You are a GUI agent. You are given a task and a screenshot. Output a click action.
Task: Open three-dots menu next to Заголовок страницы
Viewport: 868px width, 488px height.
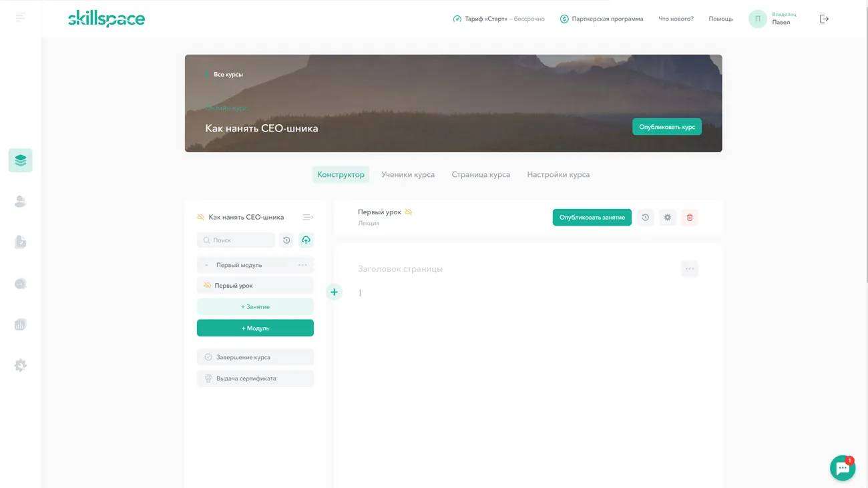point(689,269)
